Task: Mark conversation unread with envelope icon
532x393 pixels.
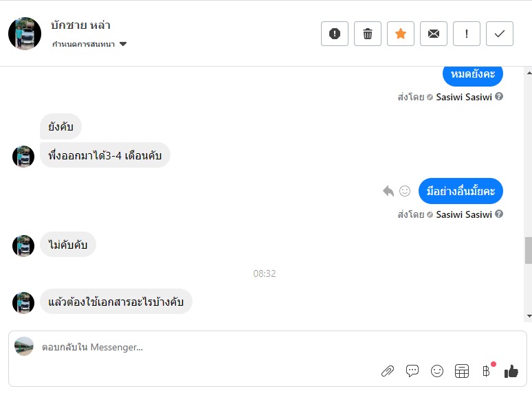Action: (434, 34)
